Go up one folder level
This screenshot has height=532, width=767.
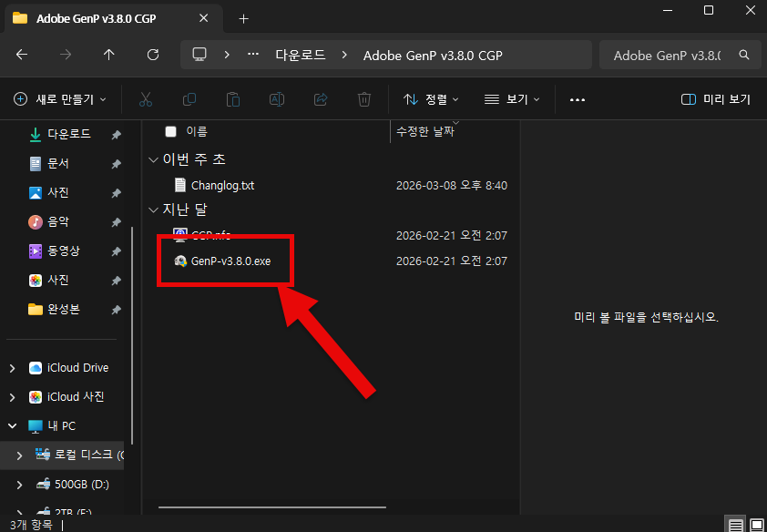109,55
